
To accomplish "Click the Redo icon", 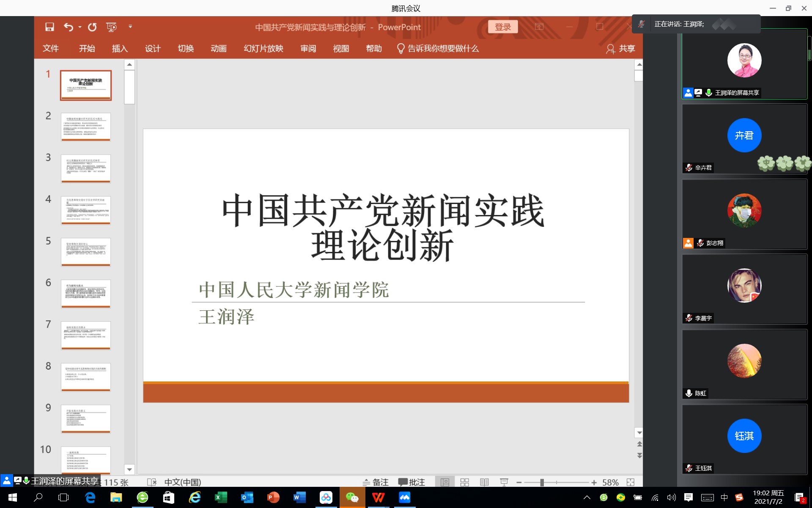I will coord(92,27).
